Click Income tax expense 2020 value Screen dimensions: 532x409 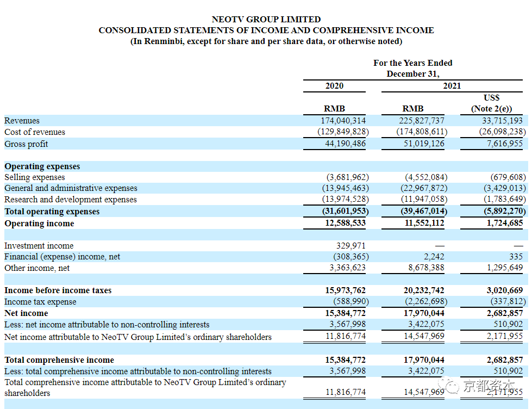[x=351, y=302]
